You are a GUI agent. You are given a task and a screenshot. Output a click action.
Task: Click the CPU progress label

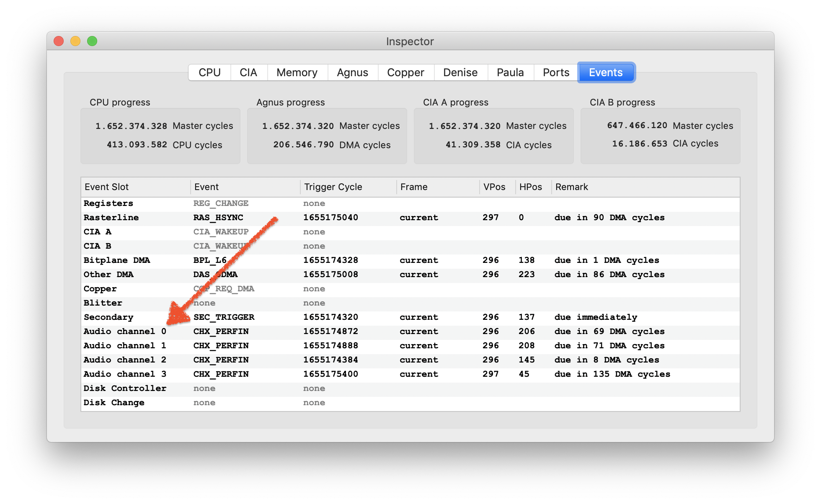pos(120,102)
